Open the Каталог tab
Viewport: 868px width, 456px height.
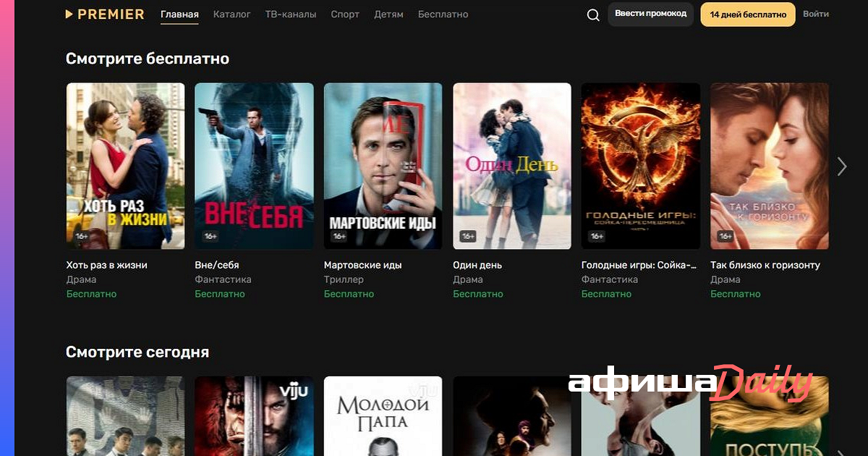point(232,14)
